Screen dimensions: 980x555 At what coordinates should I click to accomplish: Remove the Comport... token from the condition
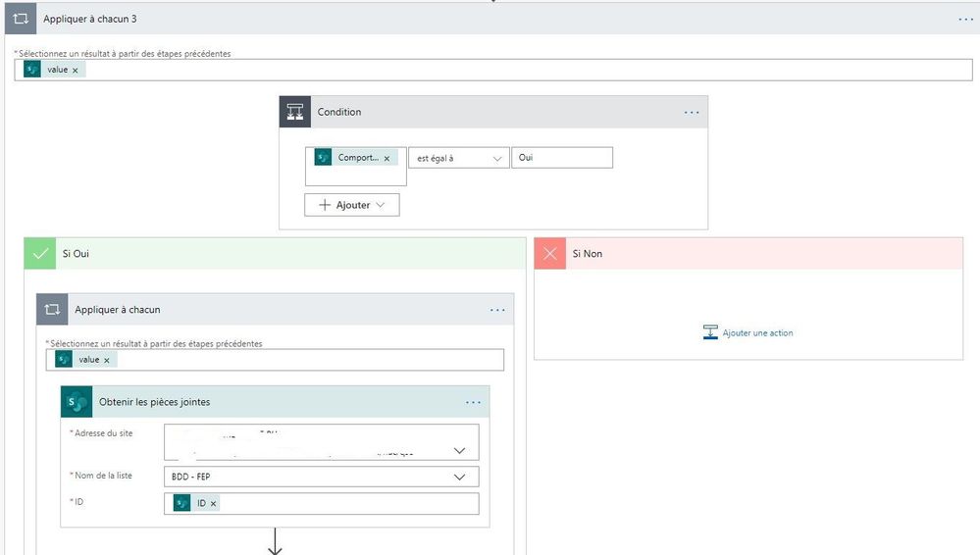[387, 158]
